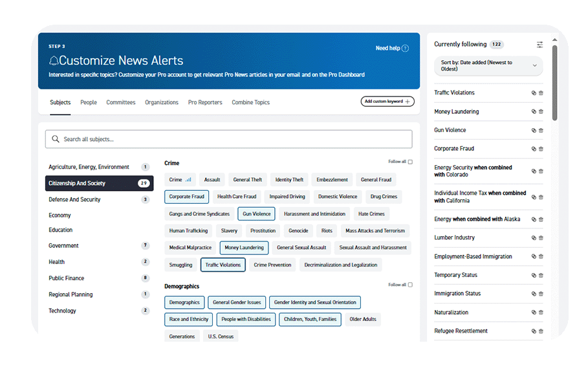
Task: Trash the Energy Security with Colorado alert
Action: pyautogui.click(x=541, y=171)
